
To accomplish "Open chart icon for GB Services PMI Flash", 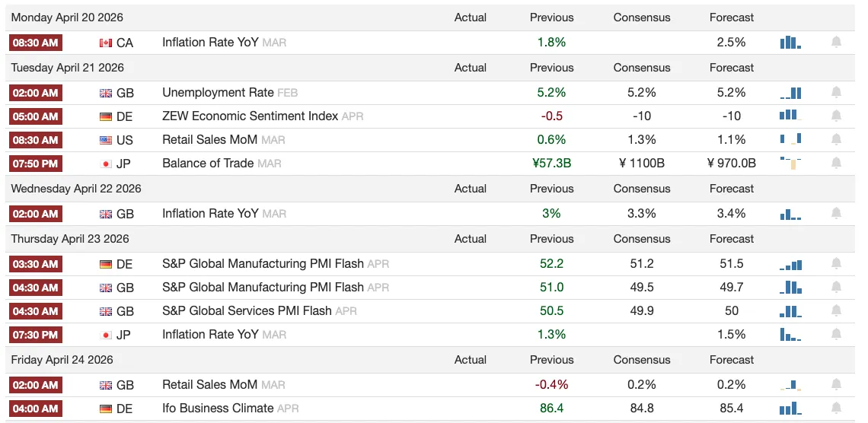I will (x=790, y=311).
